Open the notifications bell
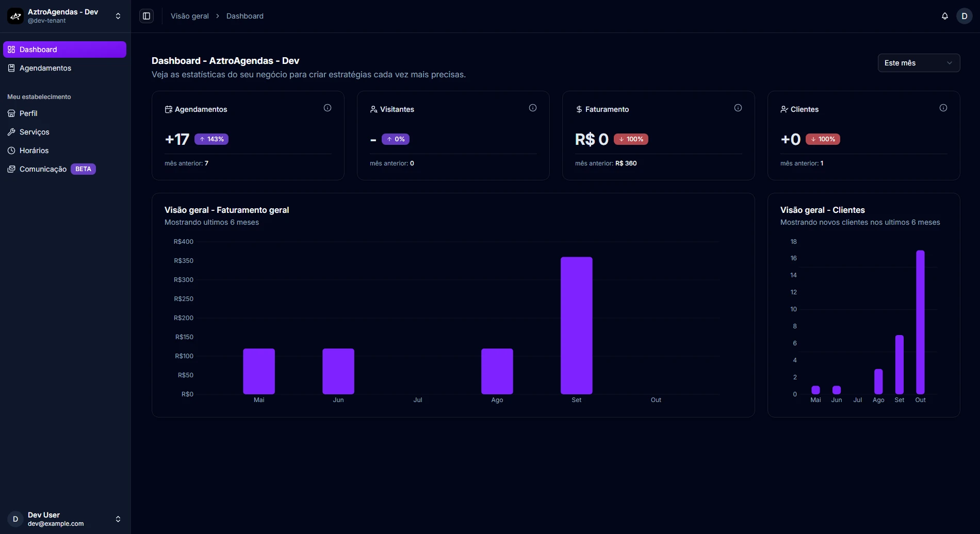The width and height of the screenshot is (980, 534). click(945, 16)
